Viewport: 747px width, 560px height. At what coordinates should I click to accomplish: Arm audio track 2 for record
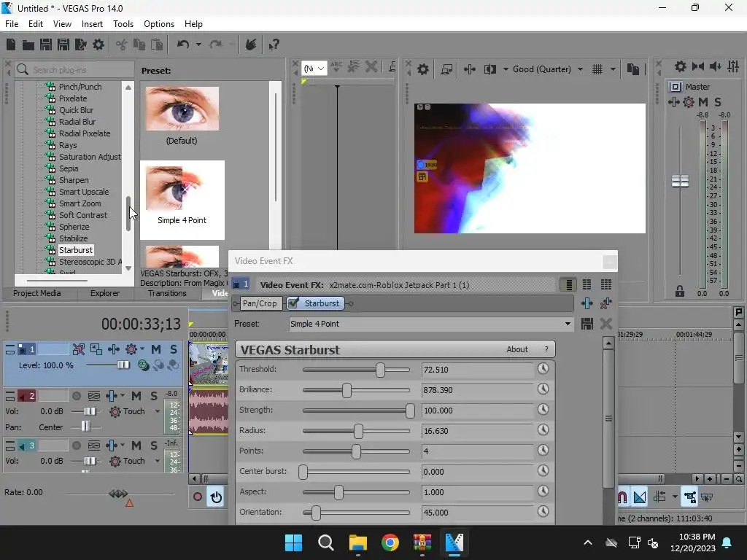tap(76, 396)
